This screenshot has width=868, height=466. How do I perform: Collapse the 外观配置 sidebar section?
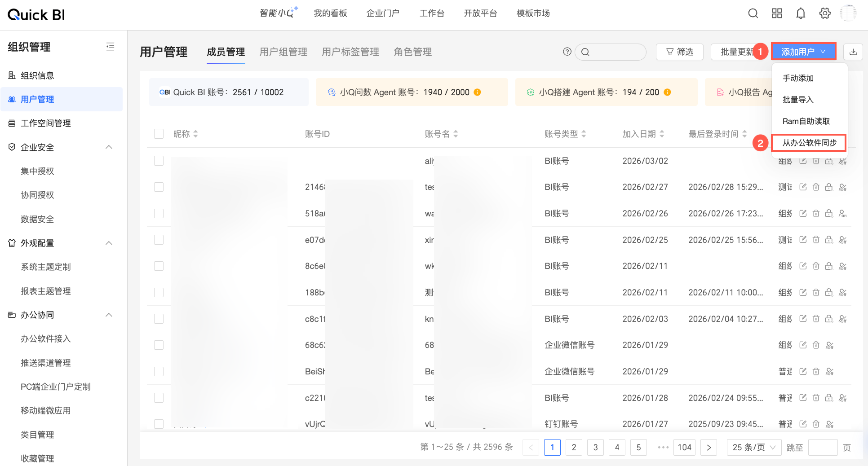click(109, 243)
